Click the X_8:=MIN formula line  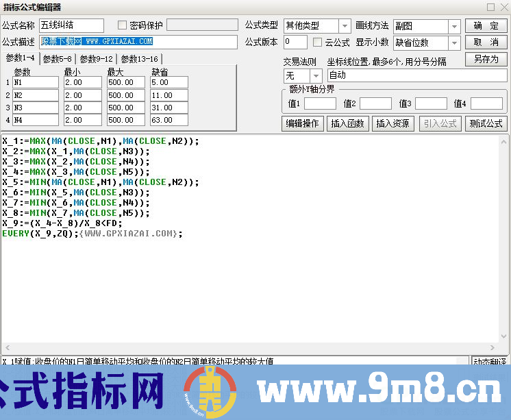(x=76, y=213)
